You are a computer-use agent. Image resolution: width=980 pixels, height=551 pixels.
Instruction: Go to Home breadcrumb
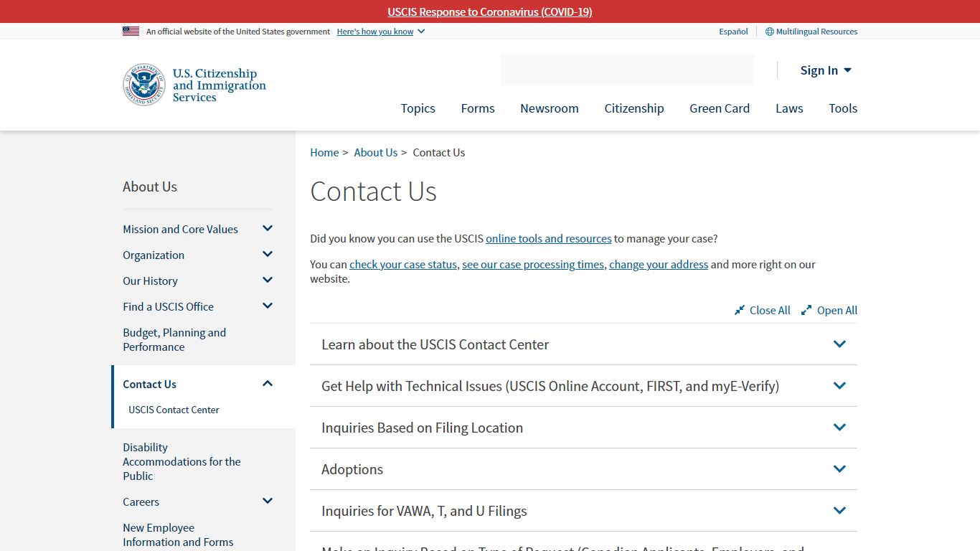pos(324,152)
